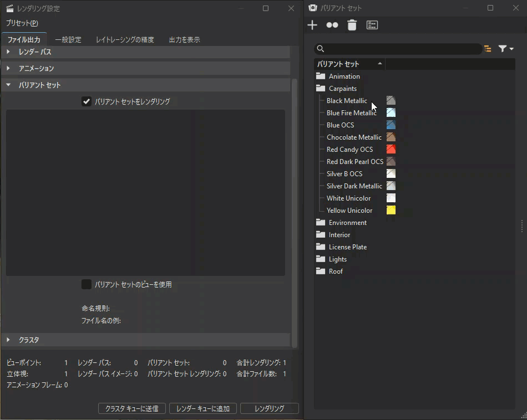The width and height of the screenshot is (527, 420).
Task: Maximize the レンダリング設定 window
Action: [x=266, y=8]
